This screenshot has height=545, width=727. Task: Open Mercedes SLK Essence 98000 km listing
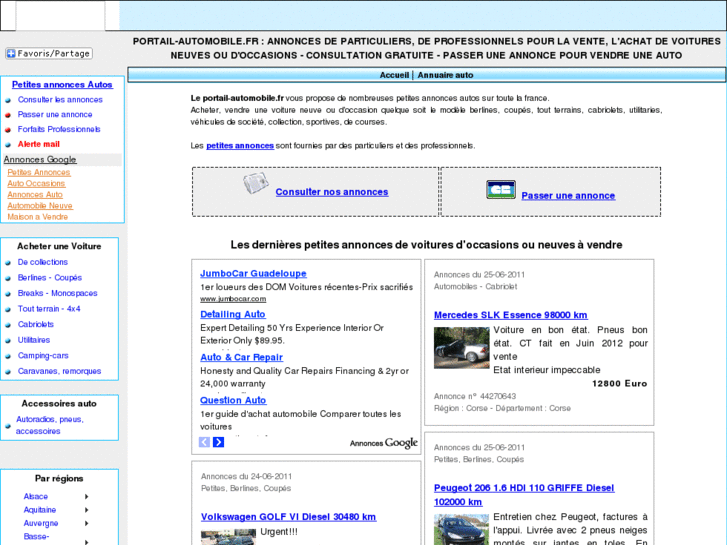[x=510, y=315]
